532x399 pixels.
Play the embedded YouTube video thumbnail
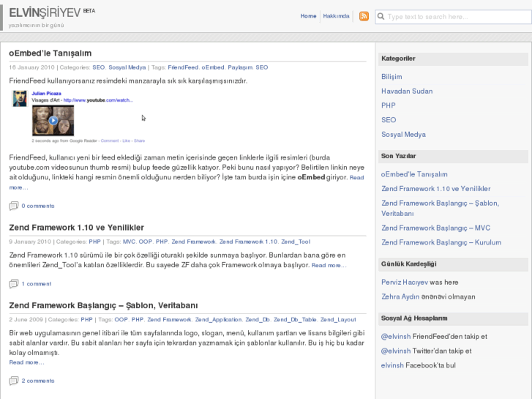[x=53, y=121]
